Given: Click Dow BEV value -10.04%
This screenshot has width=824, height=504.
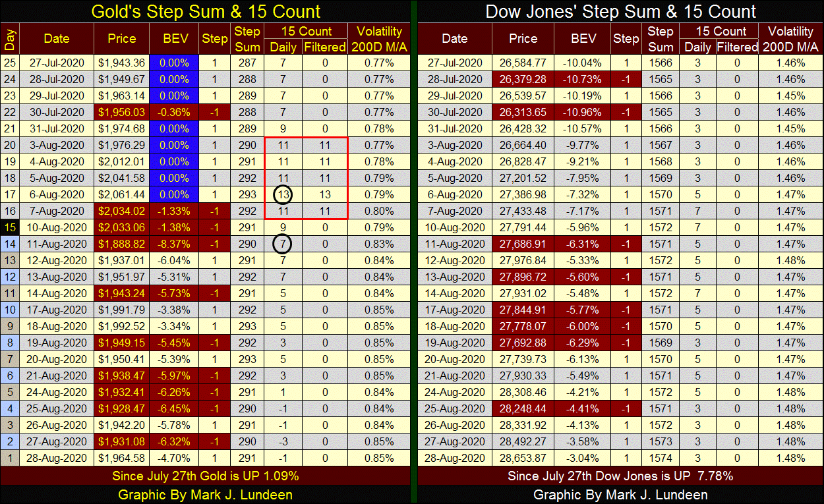Looking at the screenshot, I should tap(583, 63).
